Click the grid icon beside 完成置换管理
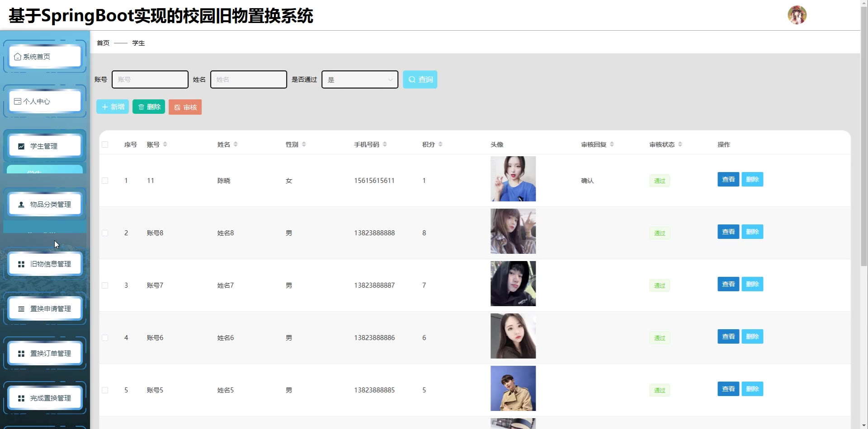Image resolution: width=868 pixels, height=429 pixels. pyautogui.click(x=21, y=398)
